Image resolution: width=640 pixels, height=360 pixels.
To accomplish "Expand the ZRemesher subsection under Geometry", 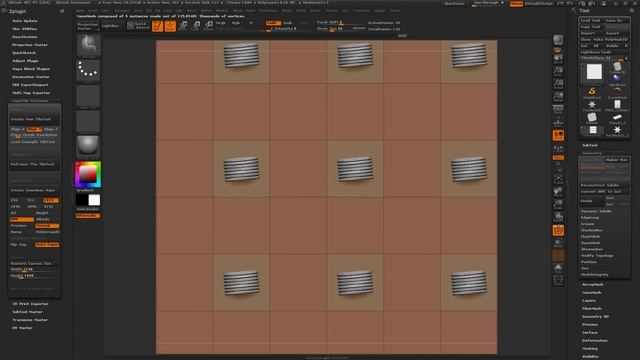I will [x=591, y=249].
